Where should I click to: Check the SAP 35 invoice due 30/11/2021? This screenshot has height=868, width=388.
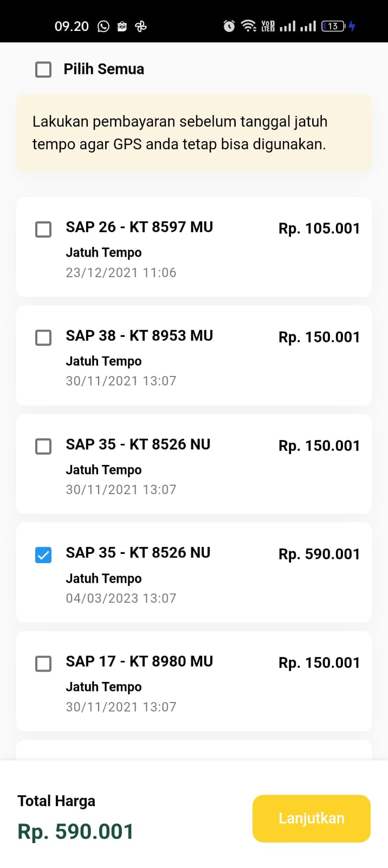click(43, 446)
